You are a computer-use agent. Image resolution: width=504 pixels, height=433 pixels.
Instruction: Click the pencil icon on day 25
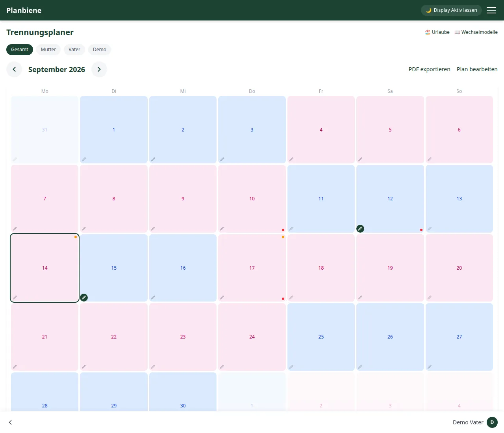point(291,367)
